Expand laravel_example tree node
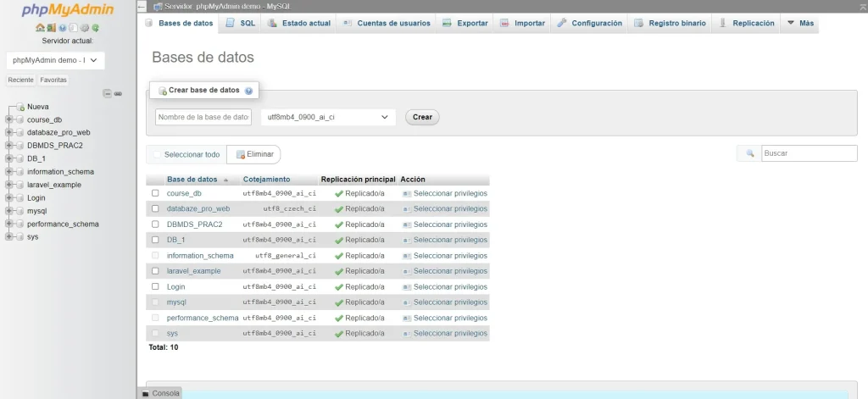868x399 pixels. pos(8,185)
